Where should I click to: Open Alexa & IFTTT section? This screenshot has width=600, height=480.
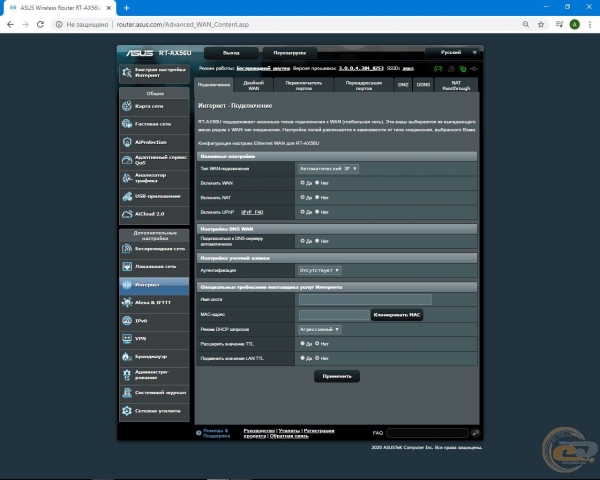point(154,303)
